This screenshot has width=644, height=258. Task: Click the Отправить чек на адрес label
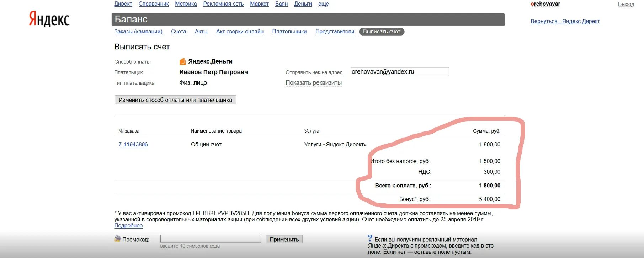pos(314,72)
